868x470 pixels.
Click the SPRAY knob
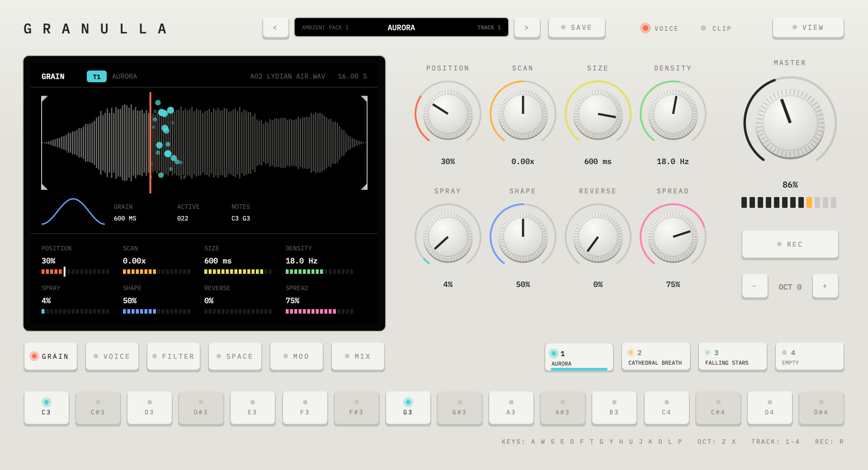point(448,237)
